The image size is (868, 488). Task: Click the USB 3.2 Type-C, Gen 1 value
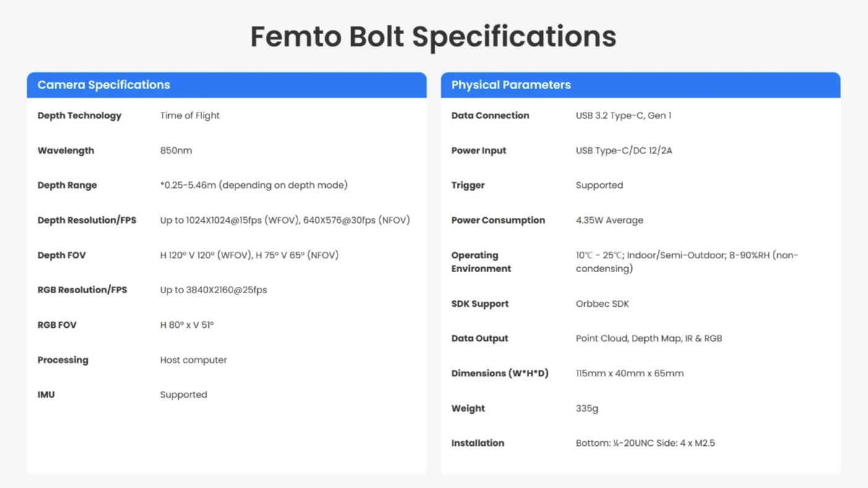tap(623, 116)
